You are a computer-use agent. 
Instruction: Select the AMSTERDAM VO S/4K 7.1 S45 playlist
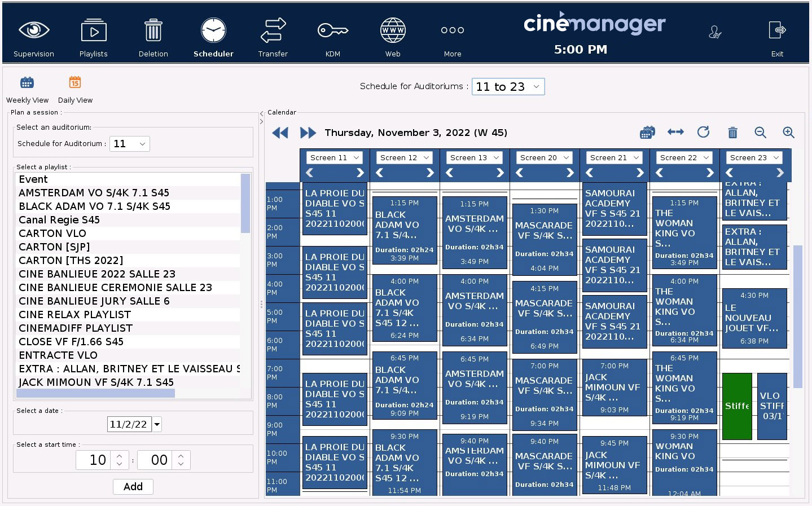coord(94,192)
